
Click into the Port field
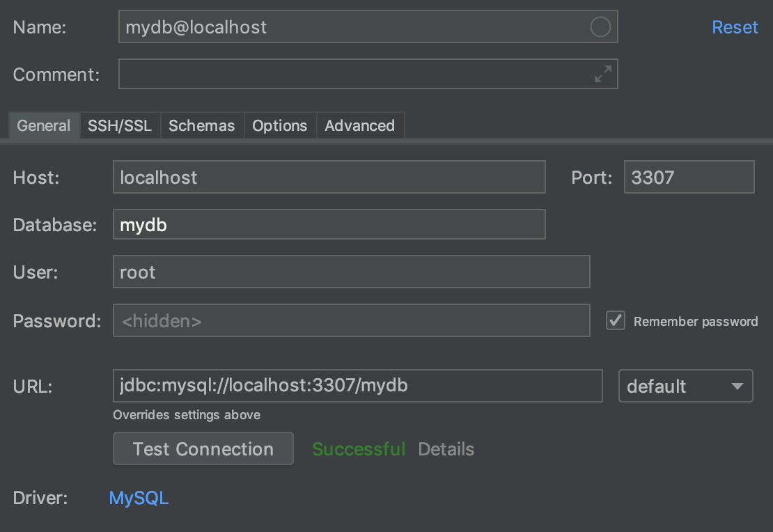pos(689,177)
